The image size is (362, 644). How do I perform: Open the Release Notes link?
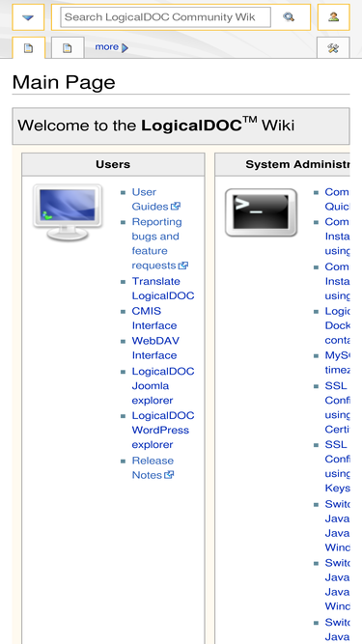[153, 467]
